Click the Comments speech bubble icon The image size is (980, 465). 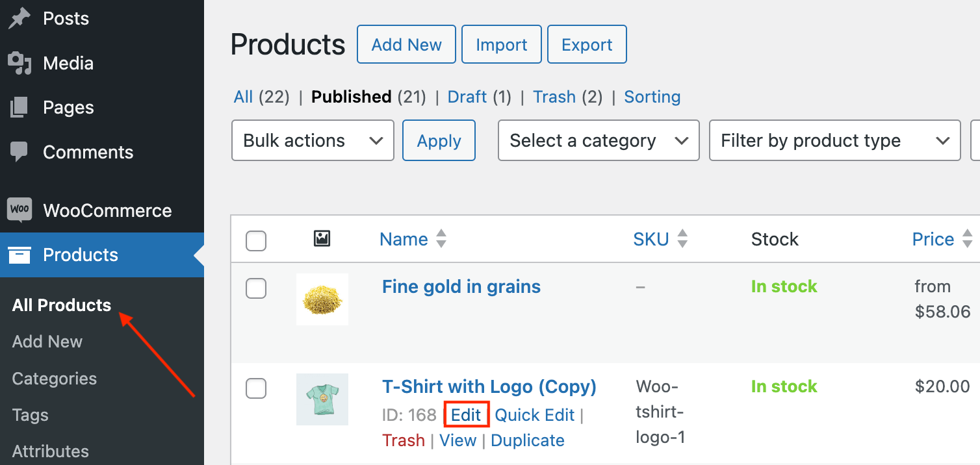click(x=19, y=153)
